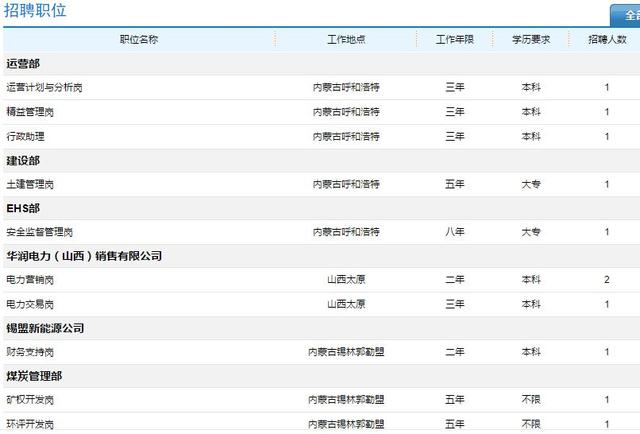Open the 电力交易岗 position link
The width and height of the screenshot is (640, 434).
pos(30,305)
